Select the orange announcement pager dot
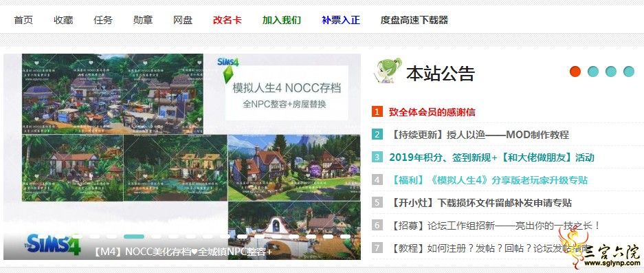 [x=575, y=72]
